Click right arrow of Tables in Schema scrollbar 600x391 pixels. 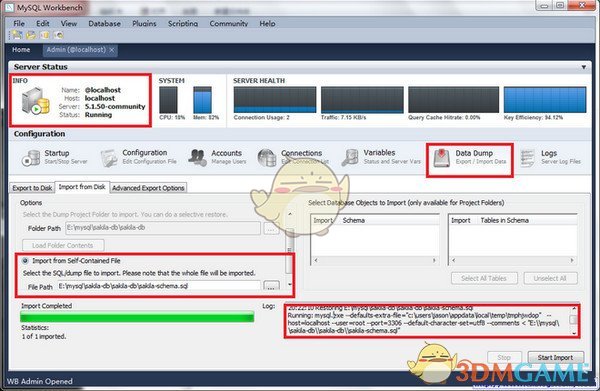tap(572, 260)
